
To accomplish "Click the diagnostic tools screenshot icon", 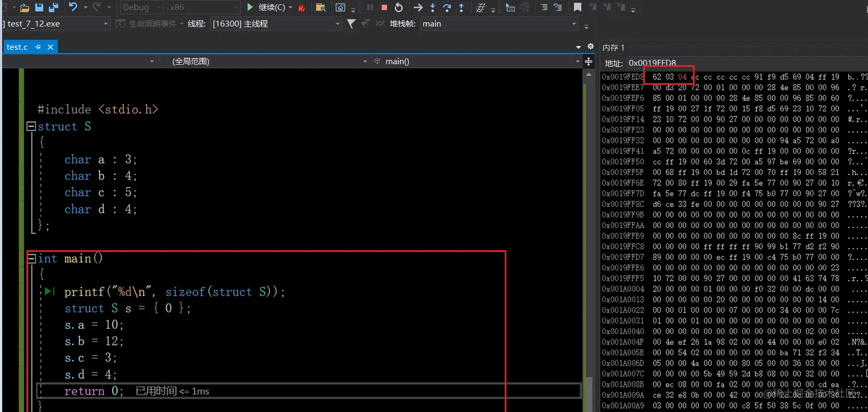I will click(340, 7).
